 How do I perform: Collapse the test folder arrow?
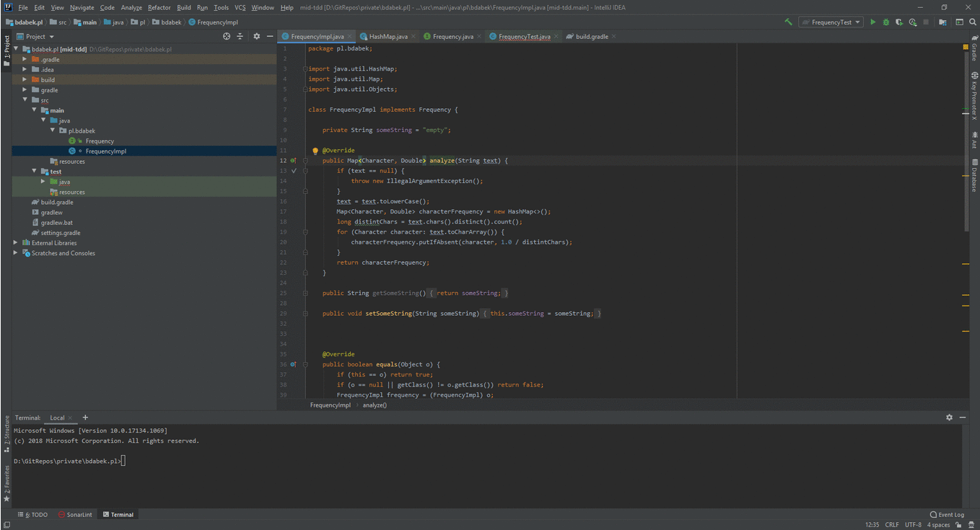pos(34,172)
